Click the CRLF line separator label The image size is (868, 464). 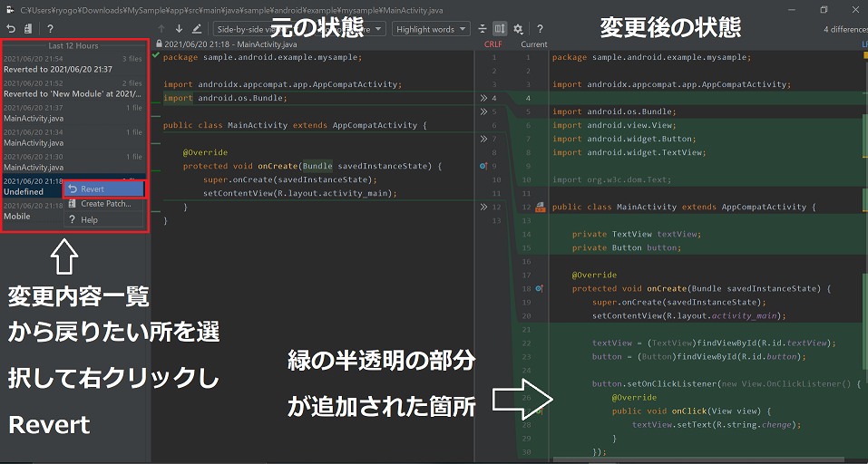[493, 44]
